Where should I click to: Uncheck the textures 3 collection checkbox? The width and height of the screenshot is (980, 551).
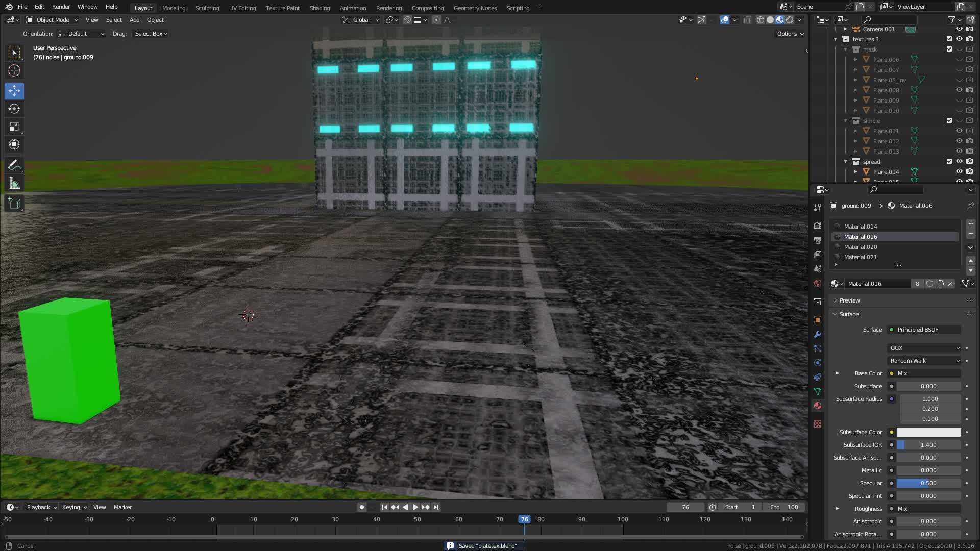click(949, 39)
